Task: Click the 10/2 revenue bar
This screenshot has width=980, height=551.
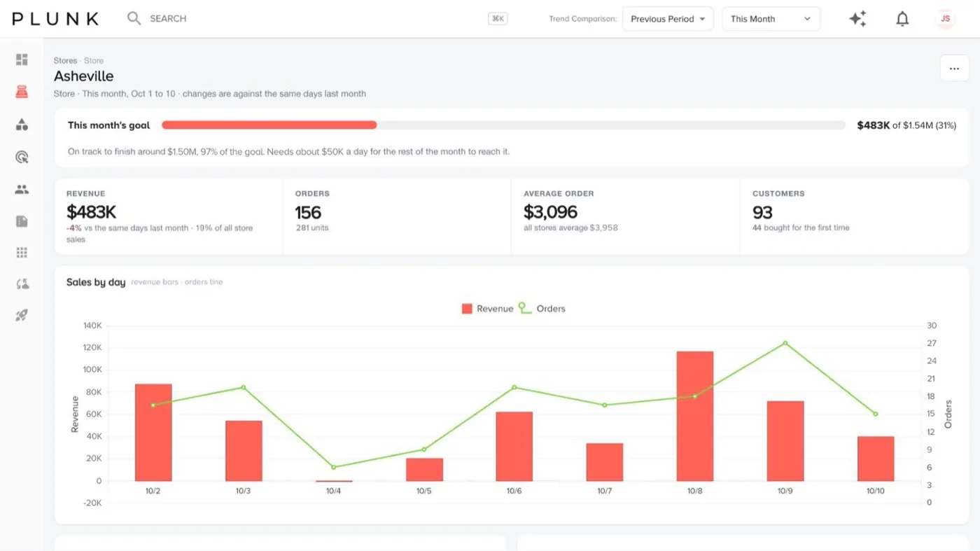Action: [x=153, y=432]
